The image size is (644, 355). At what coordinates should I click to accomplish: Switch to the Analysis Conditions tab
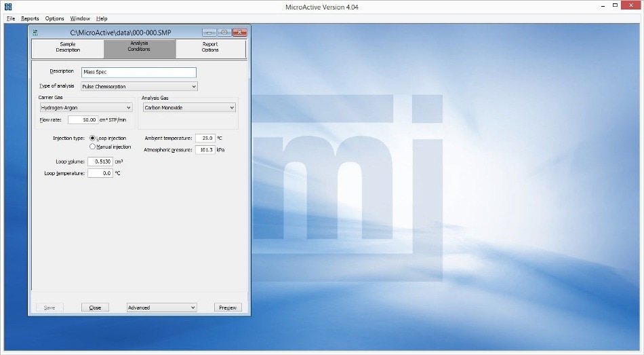click(x=139, y=49)
